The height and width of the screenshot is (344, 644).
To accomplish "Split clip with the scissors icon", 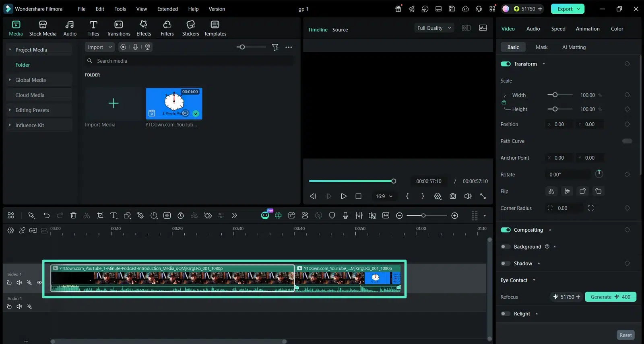I will (x=87, y=216).
